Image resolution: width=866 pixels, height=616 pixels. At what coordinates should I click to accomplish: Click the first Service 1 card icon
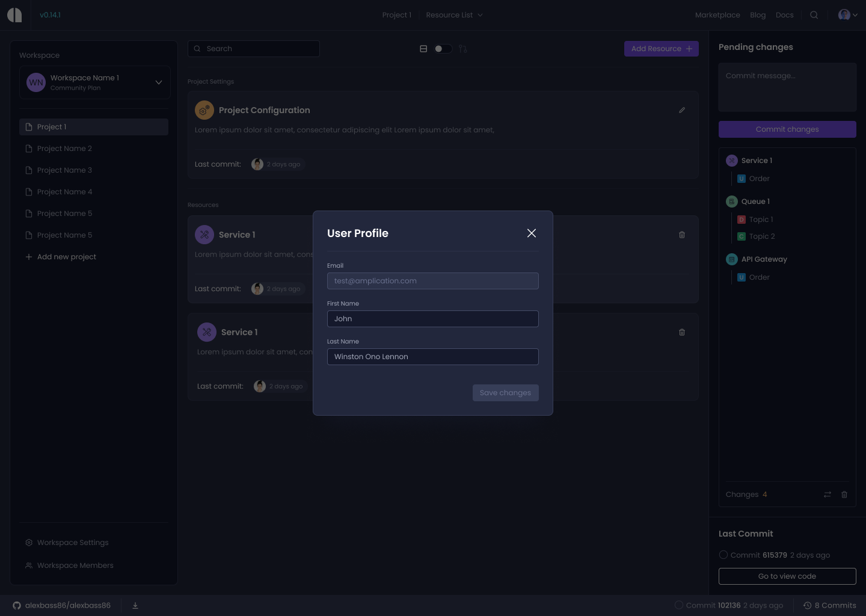click(204, 235)
